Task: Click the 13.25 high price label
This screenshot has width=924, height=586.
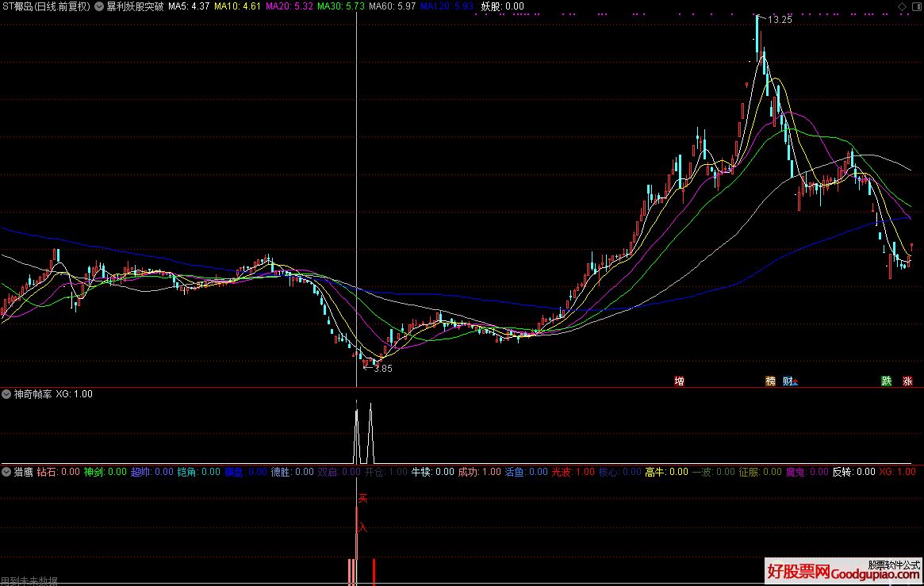Action: [x=780, y=20]
